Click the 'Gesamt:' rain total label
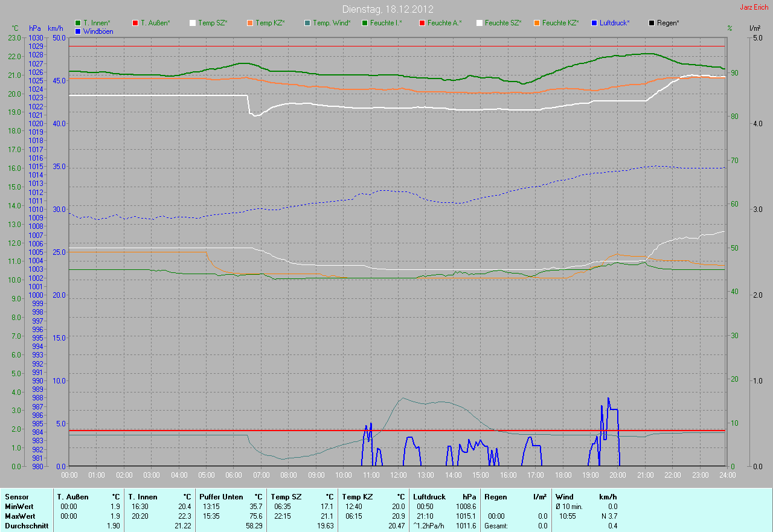Image resolution: width=773 pixels, height=532 pixels. 495,526
